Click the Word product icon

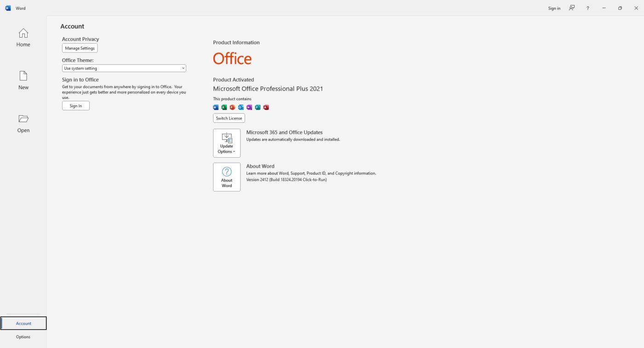[216, 107]
